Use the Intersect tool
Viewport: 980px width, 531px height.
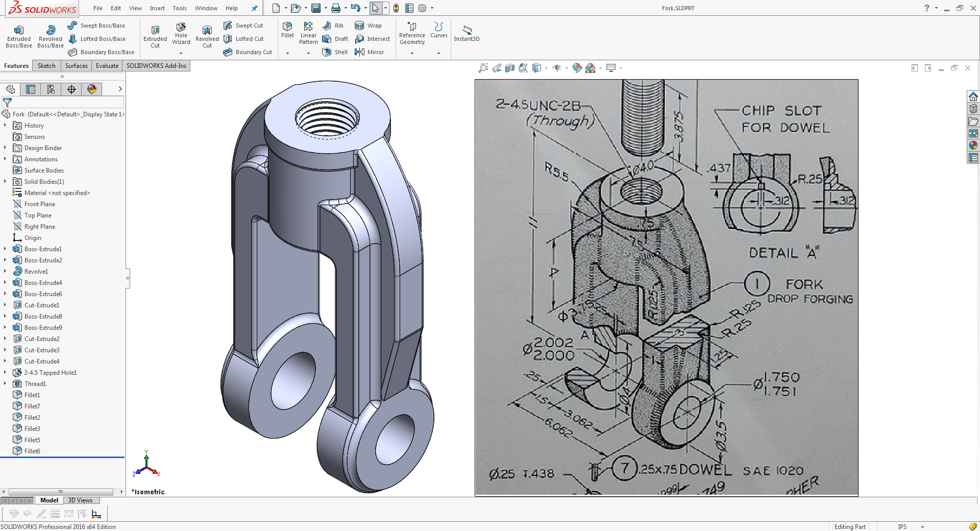click(372, 39)
